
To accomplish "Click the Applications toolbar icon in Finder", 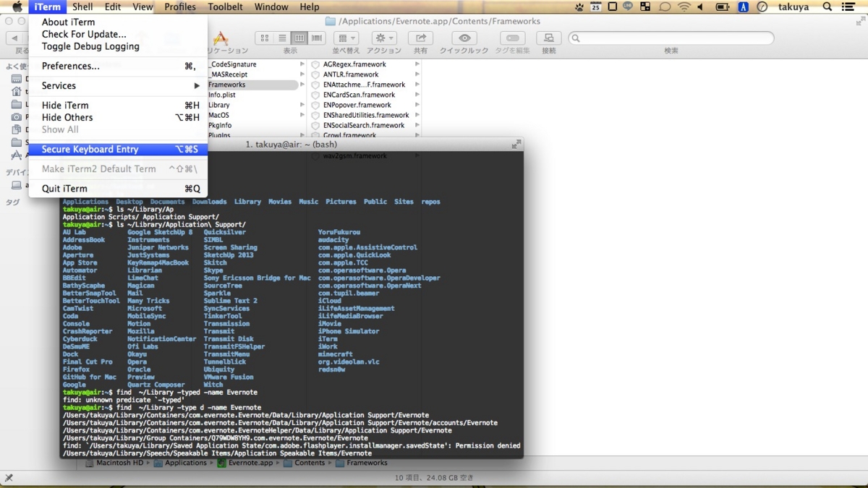I will click(221, 38).
